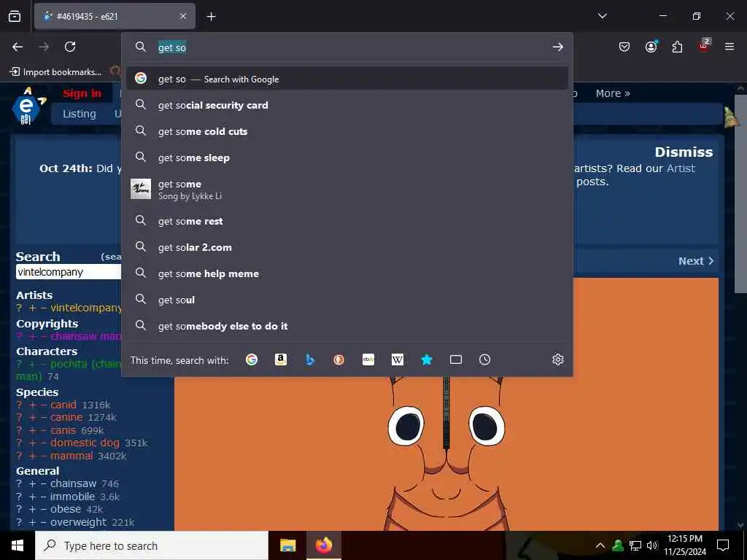Screen dimensions: 747x560
Task: Open the mammal species tag
Action: click(71, 456)
